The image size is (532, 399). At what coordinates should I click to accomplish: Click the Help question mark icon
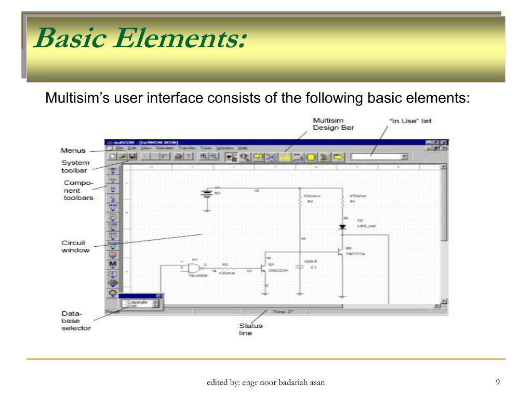pyautogui.click(x=189, y=156)
